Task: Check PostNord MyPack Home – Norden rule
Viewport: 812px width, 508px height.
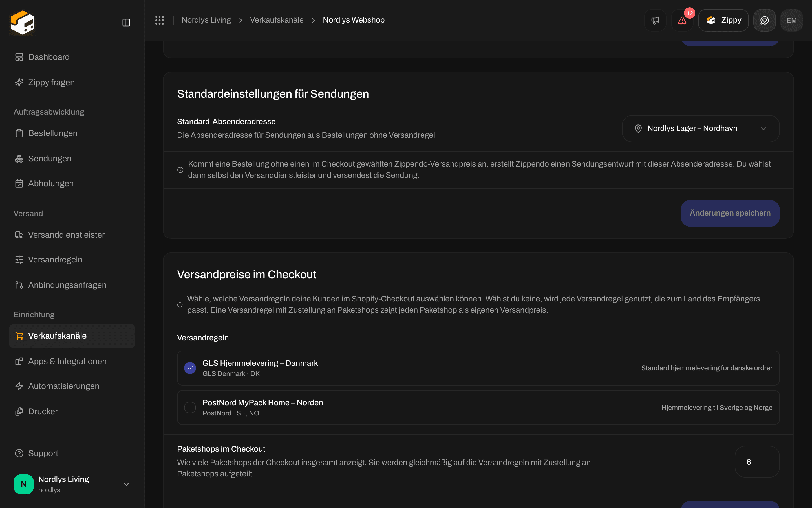Action: click(x=190, y=408)
